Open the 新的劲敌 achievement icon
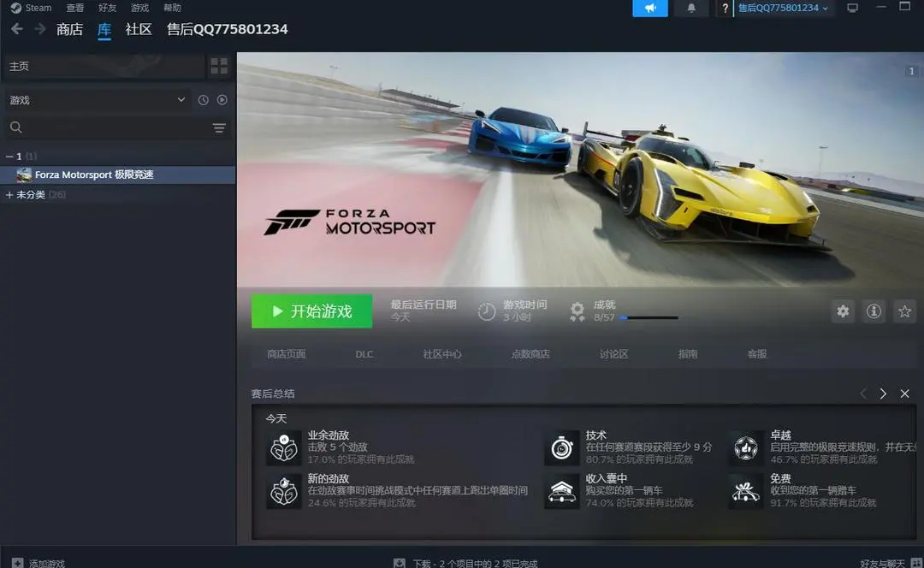Viewport: 924px width, 568px height. coord(283,491)
